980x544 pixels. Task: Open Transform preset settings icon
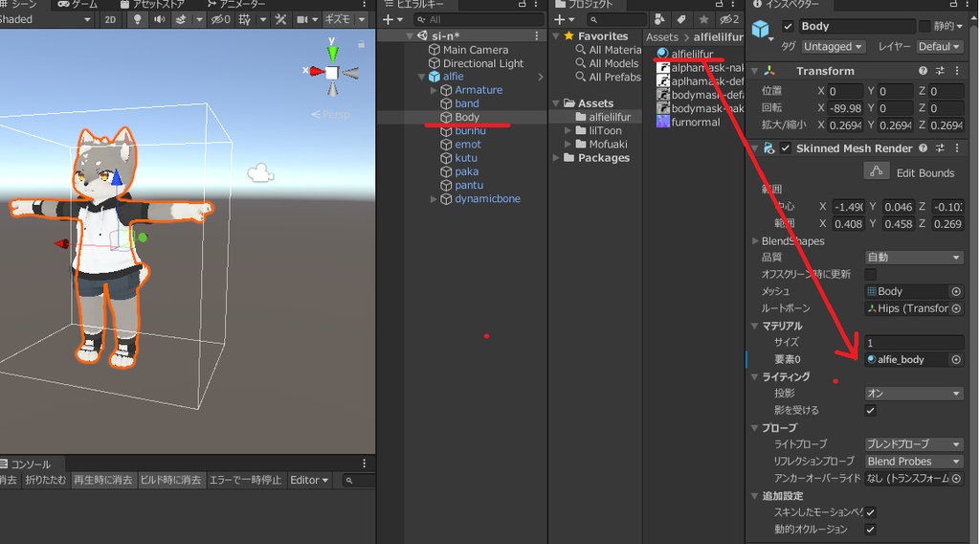coord(940,71)
